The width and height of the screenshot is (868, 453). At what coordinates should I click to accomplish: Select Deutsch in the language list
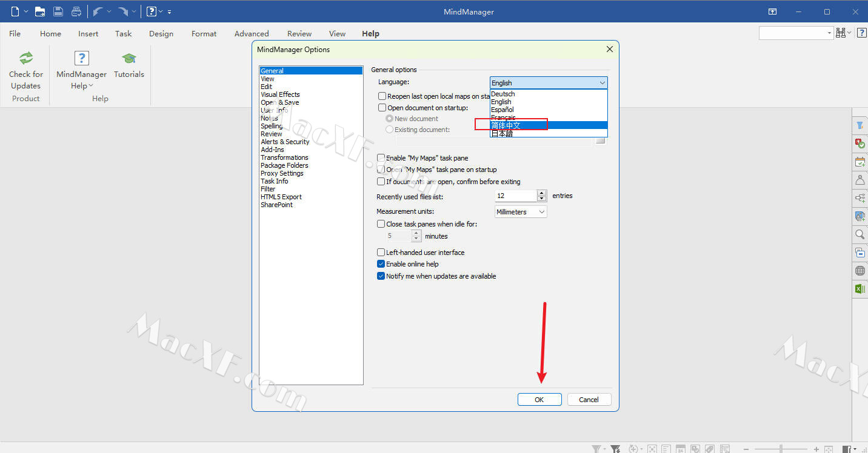(549, 94)
